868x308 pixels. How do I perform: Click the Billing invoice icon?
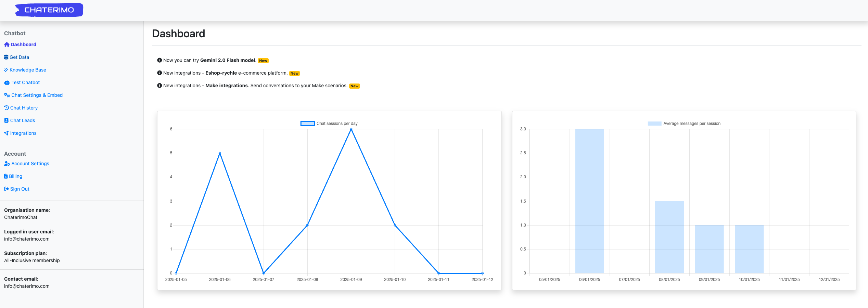6,176
